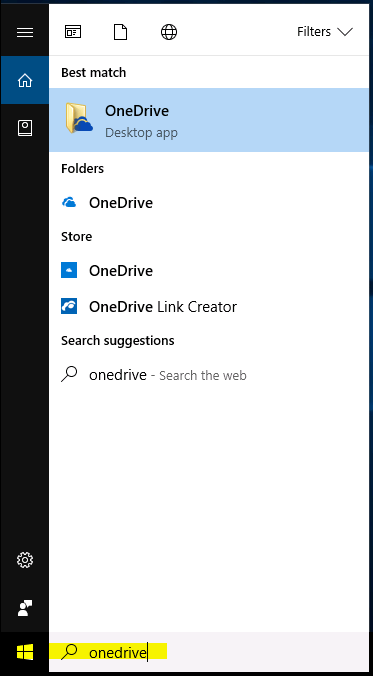
Task: Open the OneDrive folder result
Action: coord(209,203)
